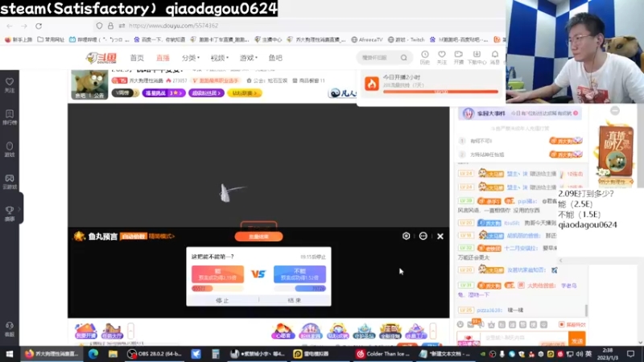Click the purple 福星挑战 badge
This screenshot has height=362, width=644.
(x=163, y=93)
